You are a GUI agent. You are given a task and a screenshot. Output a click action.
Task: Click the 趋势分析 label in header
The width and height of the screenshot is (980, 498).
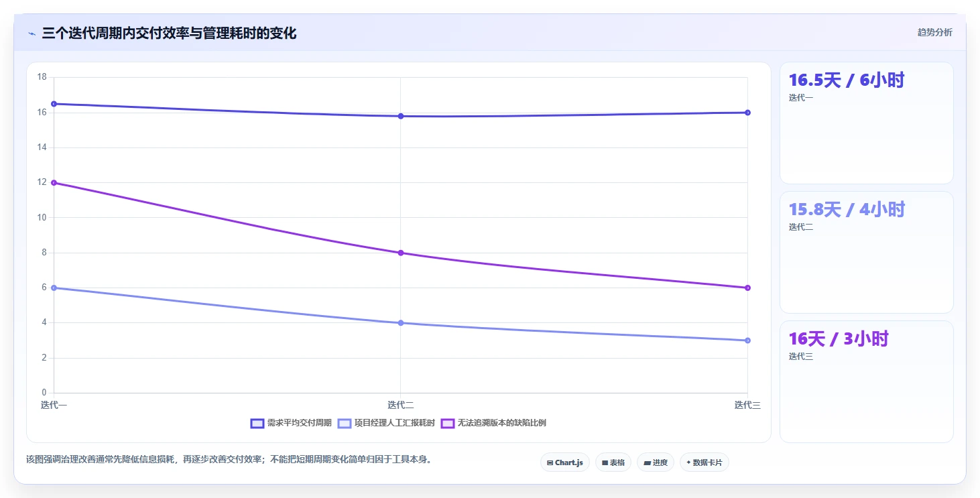[x=934, y=32]
